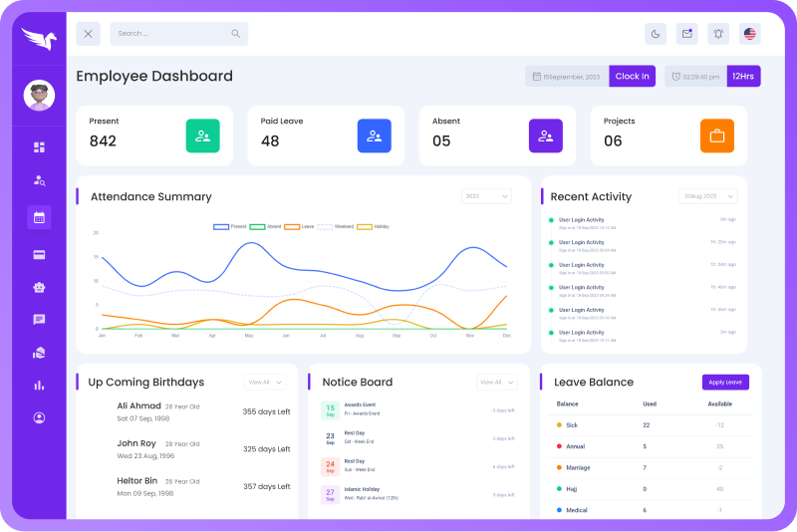Click the 12Hrs time format button
Viewport: 797px width, 532px height.
coord(743,76)
